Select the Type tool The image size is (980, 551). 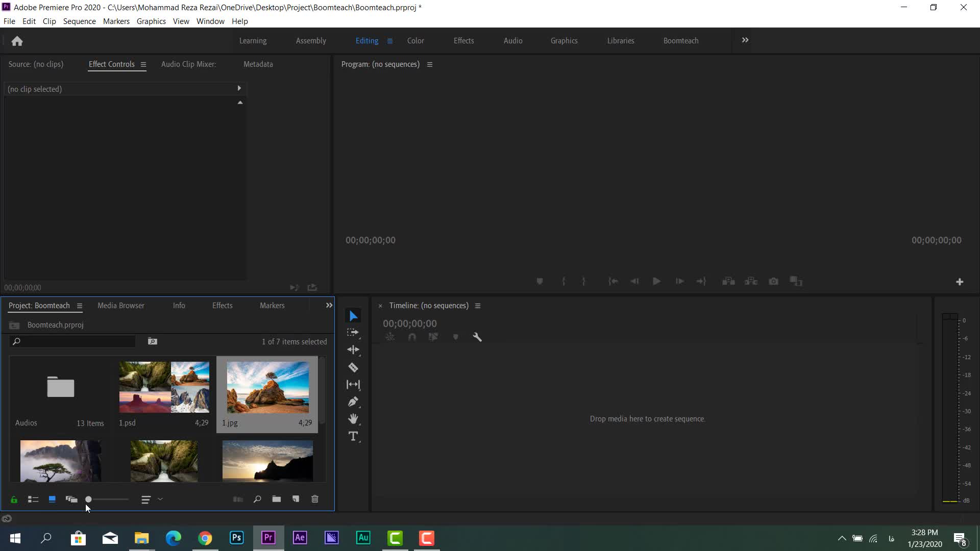(x=353, y=436)
